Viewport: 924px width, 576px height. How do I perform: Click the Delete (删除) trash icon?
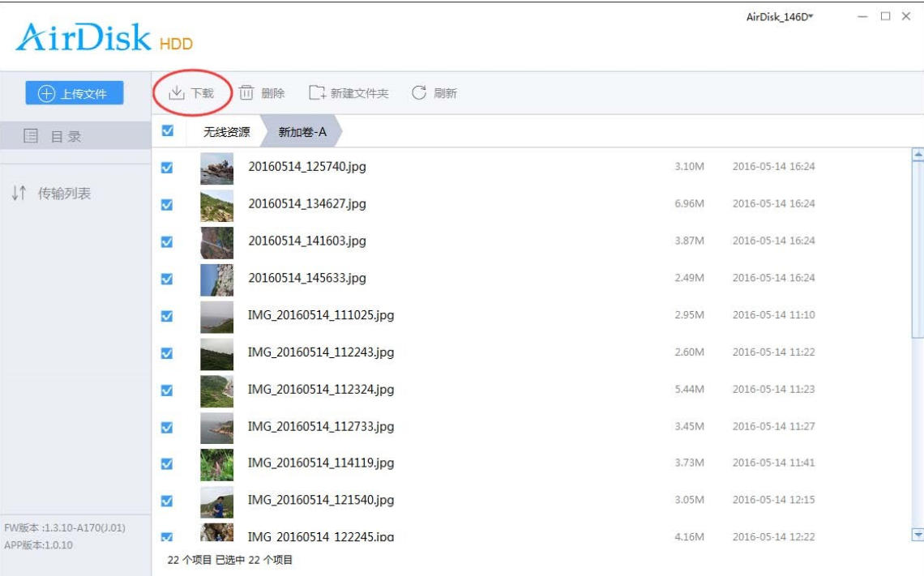click(x=246, y=93)
